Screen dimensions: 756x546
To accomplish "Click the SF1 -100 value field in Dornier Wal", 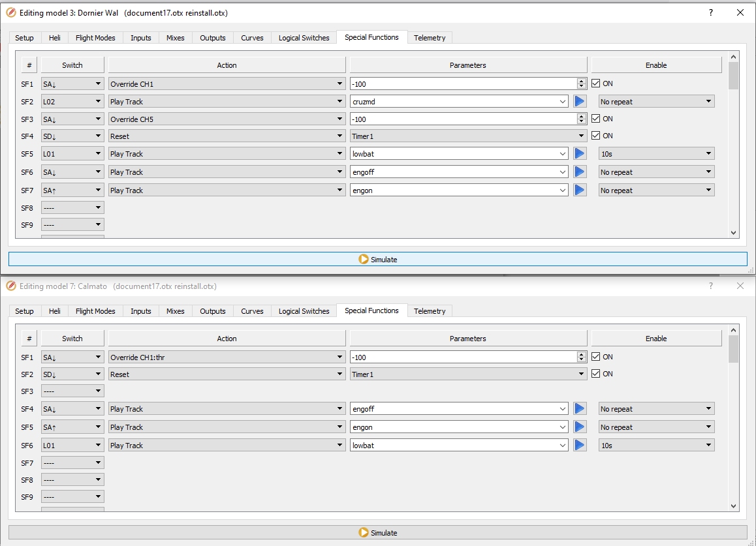I will click(x=463, y=84).
